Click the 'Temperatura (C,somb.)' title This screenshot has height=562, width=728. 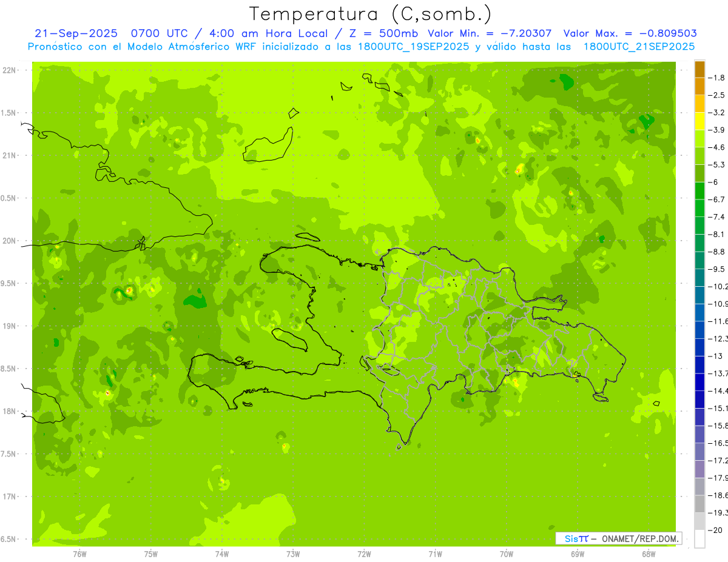click(371, 13)
